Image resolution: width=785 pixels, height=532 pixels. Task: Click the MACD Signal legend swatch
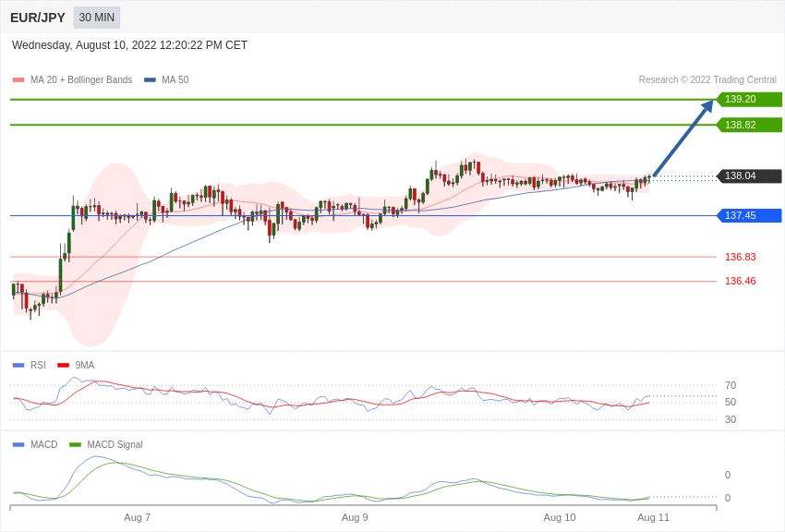pyautogui.click(x=75, y=444)
